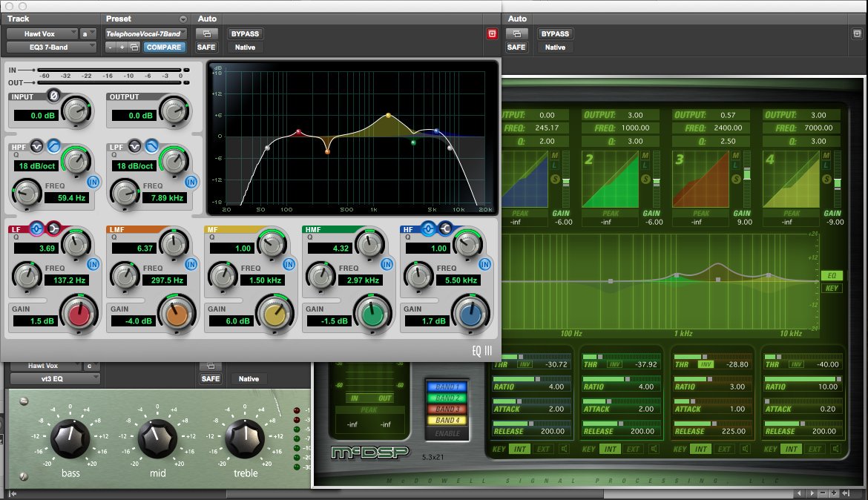Open the TelephoneVocal-7Band preset list

click(x=145, y=34)
